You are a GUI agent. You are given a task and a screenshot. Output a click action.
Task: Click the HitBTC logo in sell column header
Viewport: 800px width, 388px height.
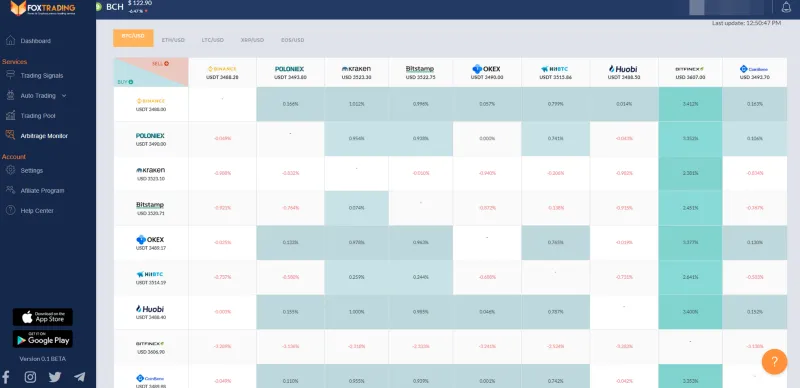[x=555, y=68]
